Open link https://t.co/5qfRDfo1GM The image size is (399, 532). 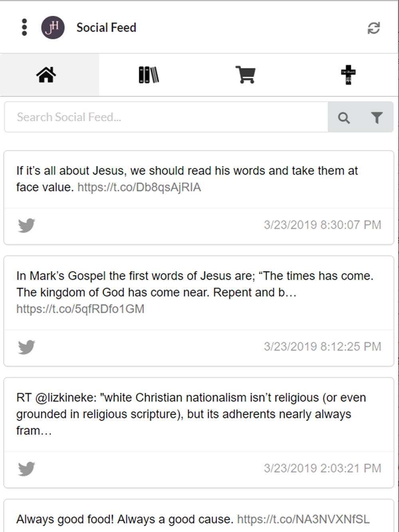[x=80, y=309]
